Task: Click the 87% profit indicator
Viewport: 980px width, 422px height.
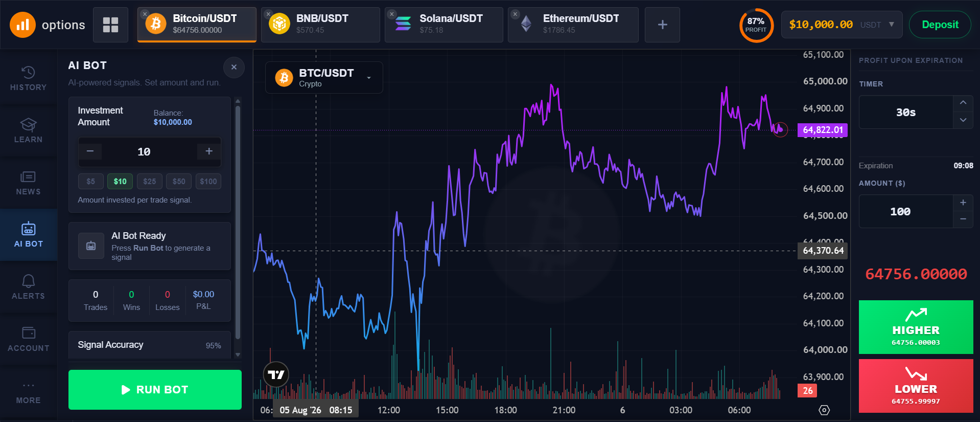Action: coord(756,25)
